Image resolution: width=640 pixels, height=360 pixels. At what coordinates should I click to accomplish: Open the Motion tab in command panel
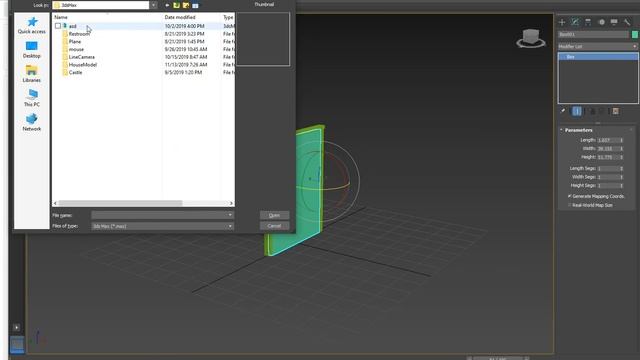(601, 22)
